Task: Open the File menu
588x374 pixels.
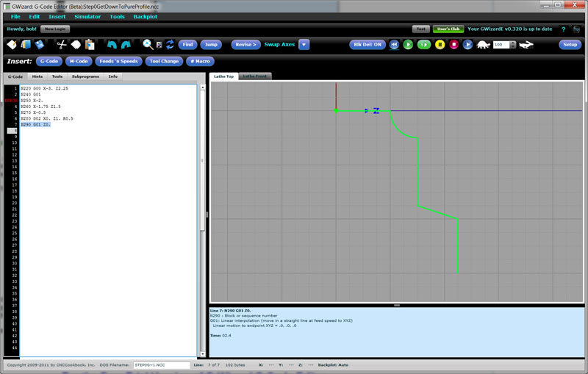Action: 15,16
